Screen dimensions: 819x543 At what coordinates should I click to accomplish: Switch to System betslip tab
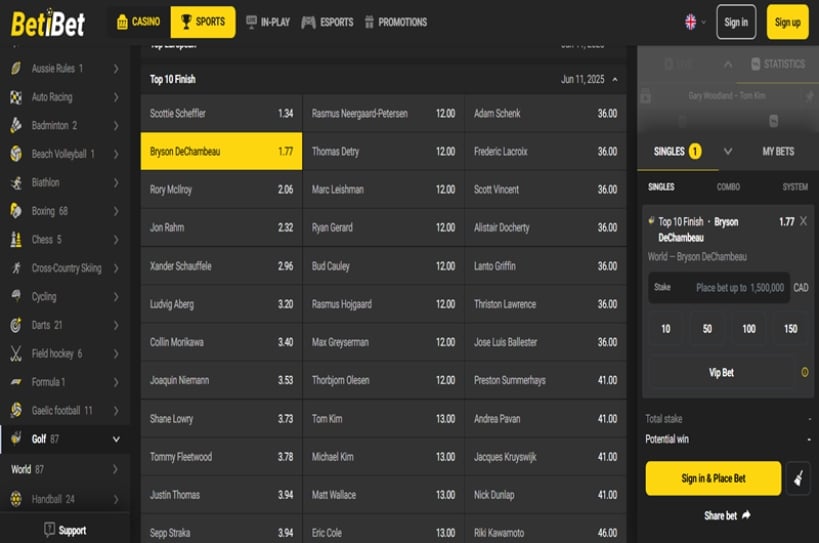point(795,187)
